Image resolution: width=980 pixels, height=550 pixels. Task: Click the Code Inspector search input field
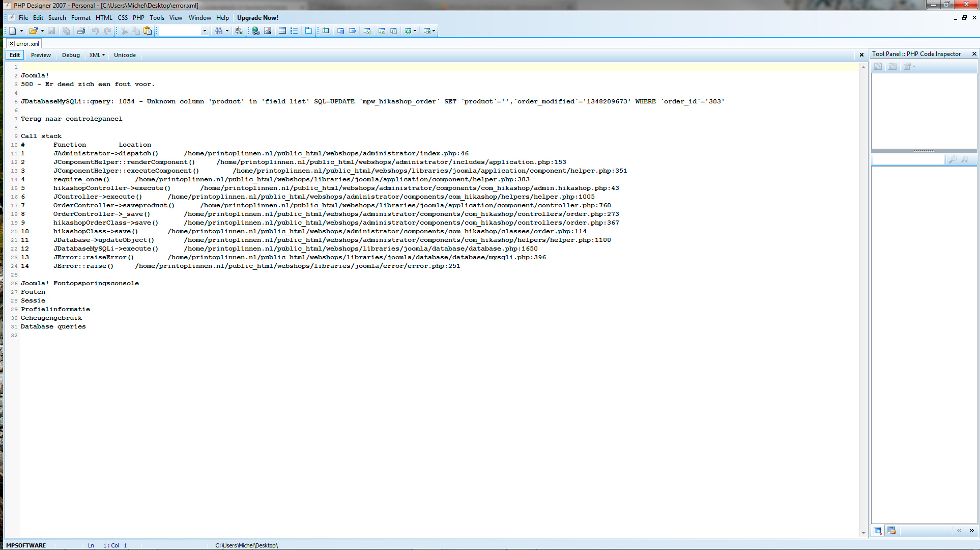click(x=908, y=160)
